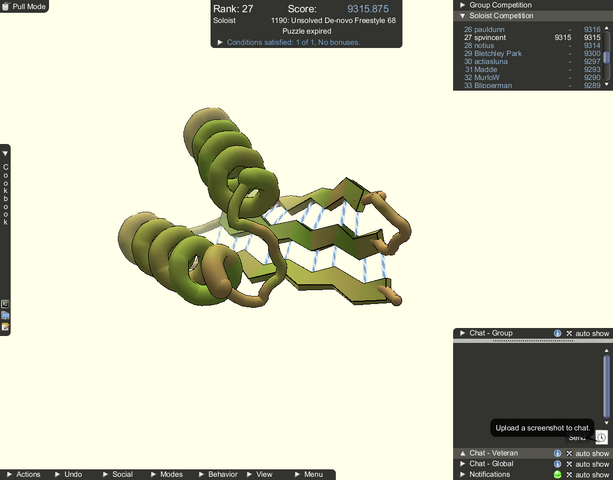613x480 pixels.
Task: Click the leaderboard scroll down arrow
Action: click(x=607, y=84)
